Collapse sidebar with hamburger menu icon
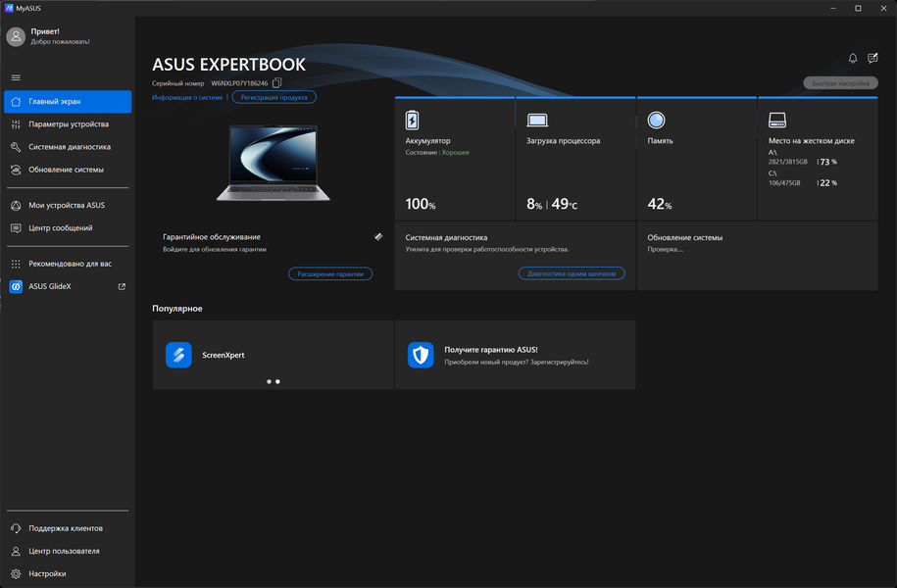Viewport: 897px width, 588px height. (x=16, y=77)
